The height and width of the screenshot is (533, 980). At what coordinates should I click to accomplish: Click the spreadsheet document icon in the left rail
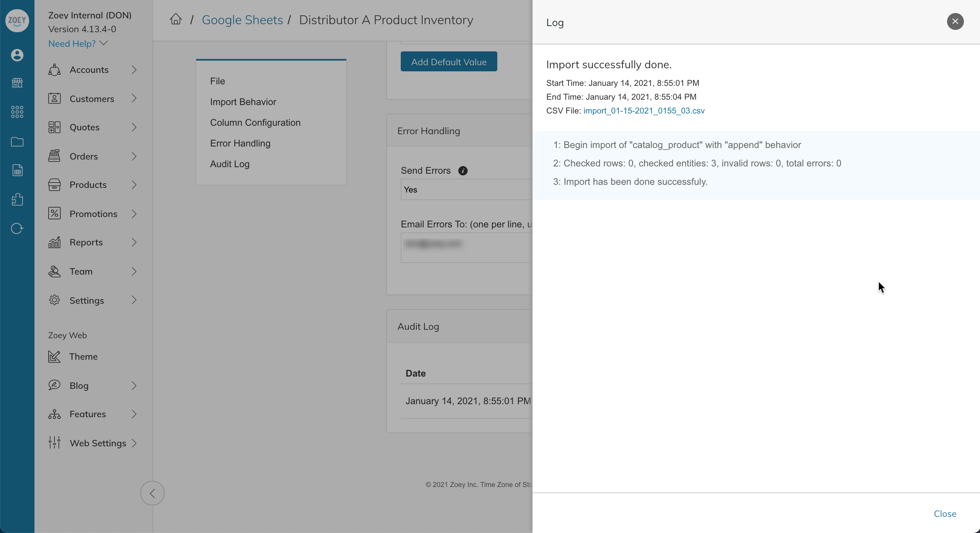[x=17, y=170]
